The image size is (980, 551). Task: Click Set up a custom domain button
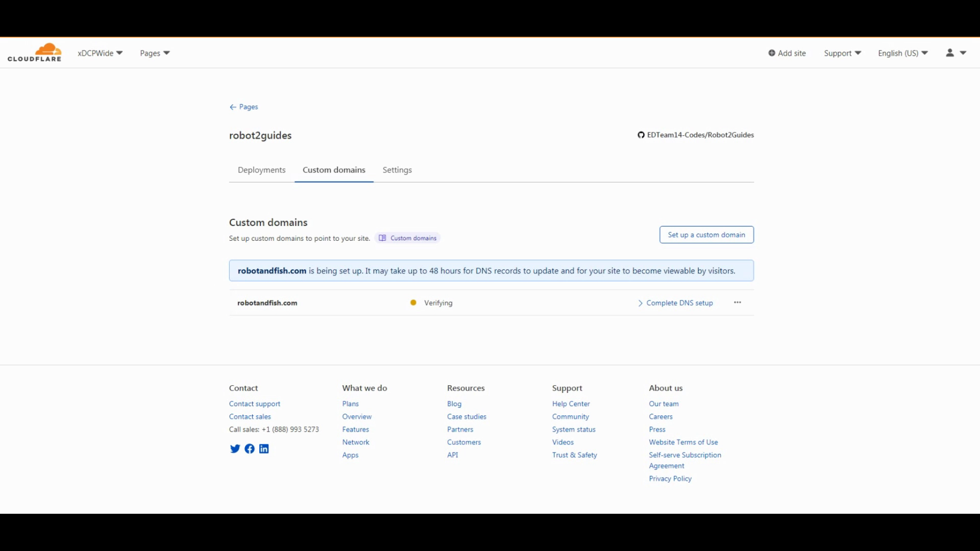pos(706,235)
